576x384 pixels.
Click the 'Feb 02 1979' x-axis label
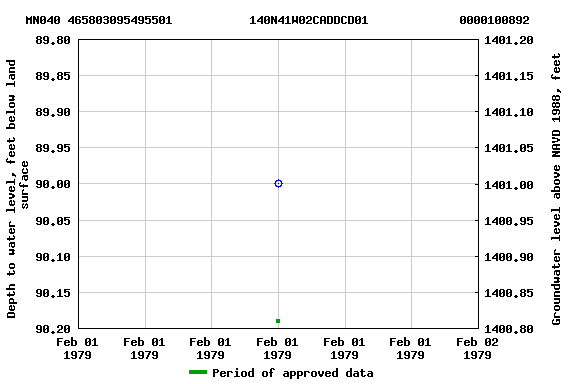tap(477, 349)
